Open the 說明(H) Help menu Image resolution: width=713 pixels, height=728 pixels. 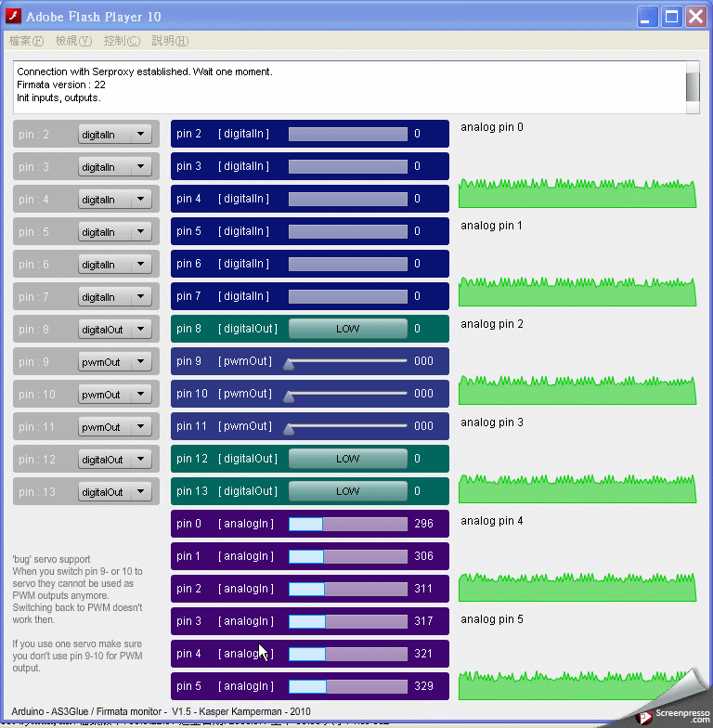click(170, 41)
